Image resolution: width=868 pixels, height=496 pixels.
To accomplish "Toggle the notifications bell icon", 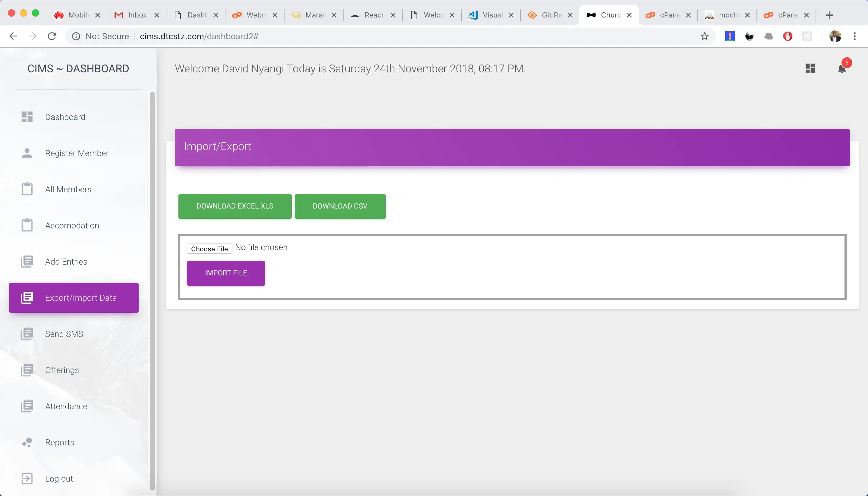I will (x=842, y=69).
